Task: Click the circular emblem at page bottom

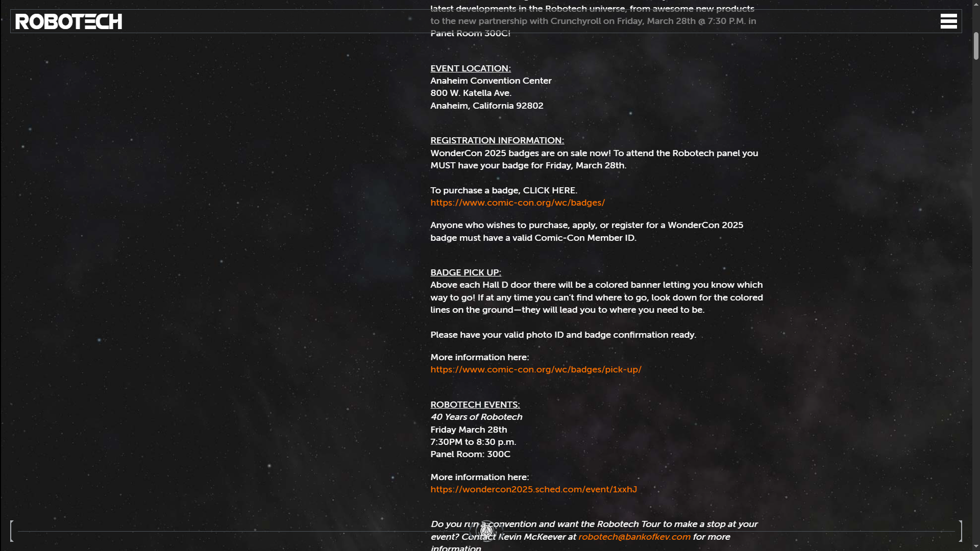Action: click(x=486, y=531)
